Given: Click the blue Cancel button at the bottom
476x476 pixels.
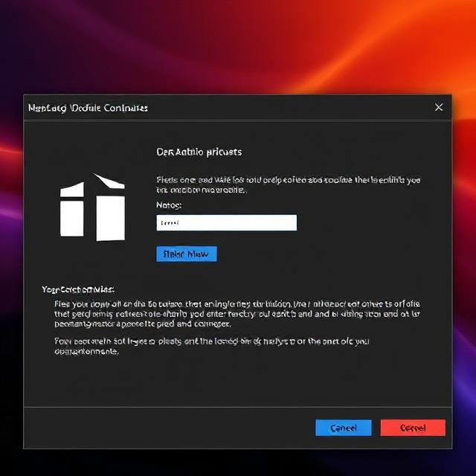Looking at the screenshot, I should coord(343,428).
